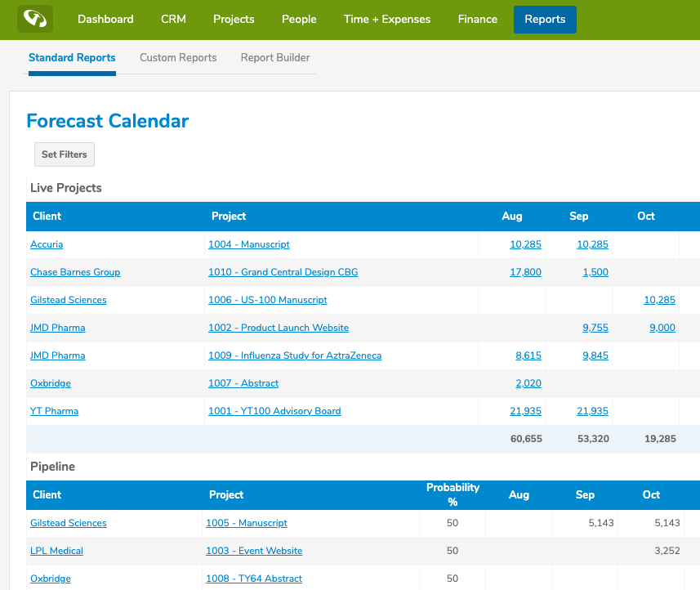Image resolution: width=700 pixels, height=590 pixels.
Task: Click the Set Filters button
Action: [x=64, y=154]
